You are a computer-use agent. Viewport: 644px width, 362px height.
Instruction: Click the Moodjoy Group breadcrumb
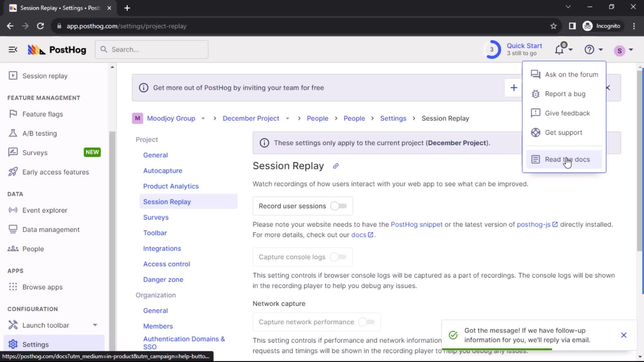(x=171, y=118)
